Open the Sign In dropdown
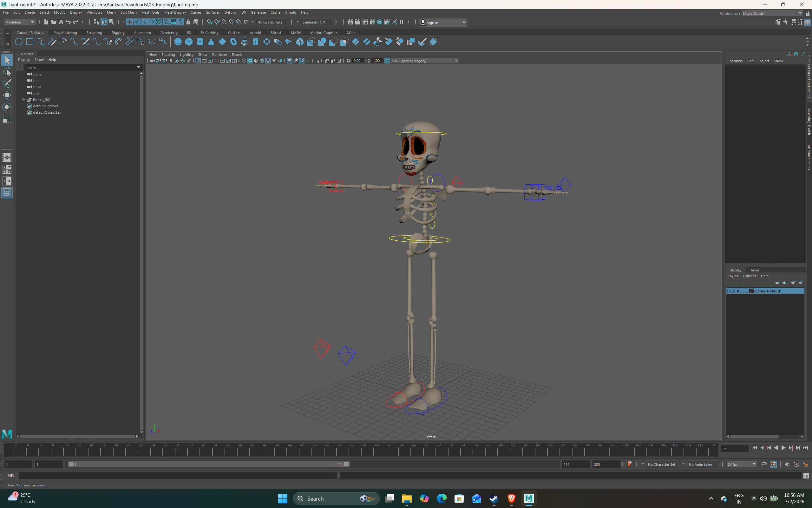The image size is (812, 508). coord(443,23)
